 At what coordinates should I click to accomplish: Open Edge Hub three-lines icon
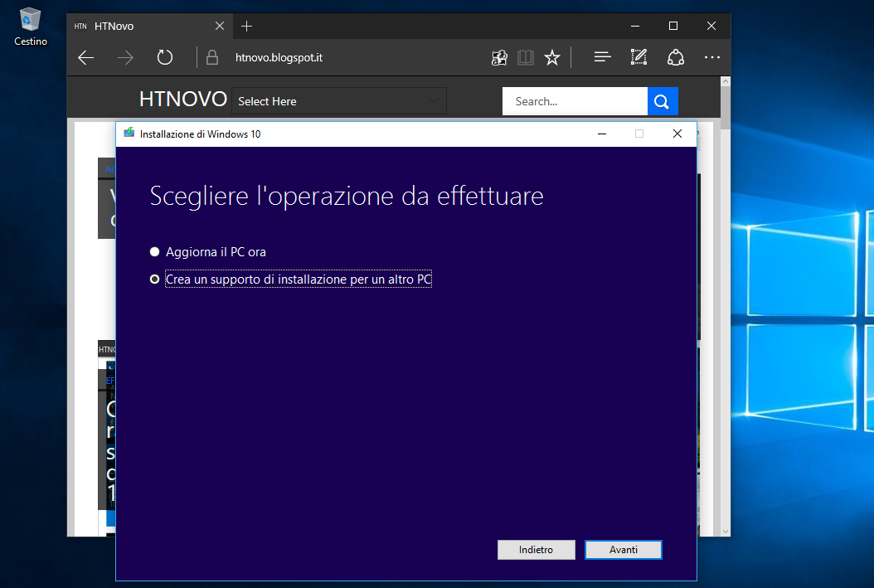tap(602, 57)
